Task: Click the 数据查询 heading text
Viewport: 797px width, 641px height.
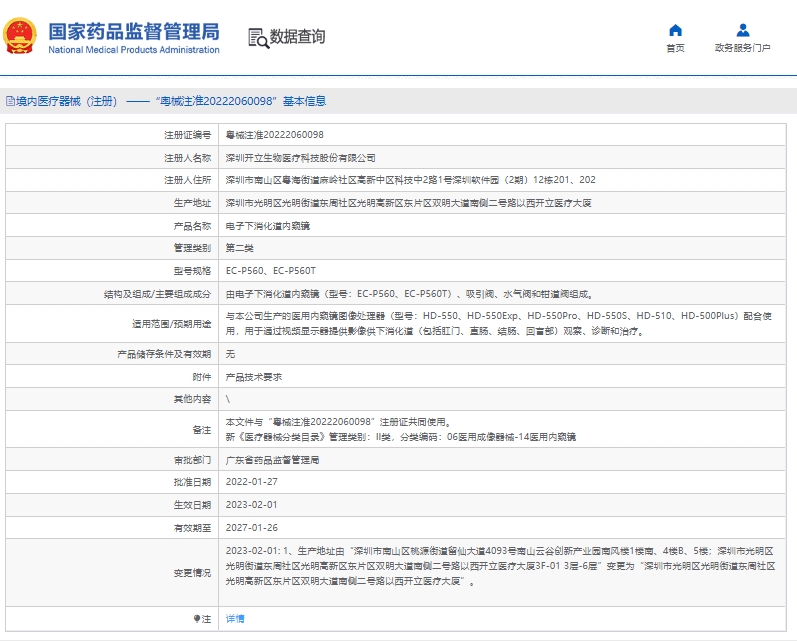Action: click(x=297, y=37)
